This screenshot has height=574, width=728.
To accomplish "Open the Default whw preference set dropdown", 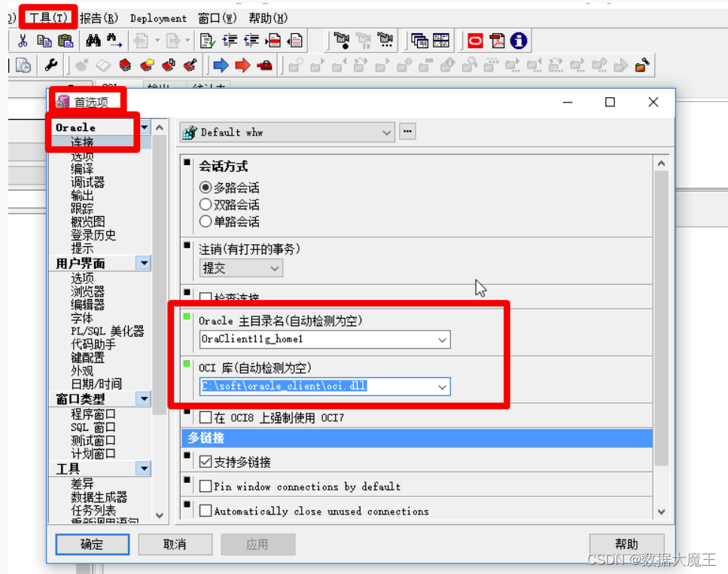I will click(386, 133).
